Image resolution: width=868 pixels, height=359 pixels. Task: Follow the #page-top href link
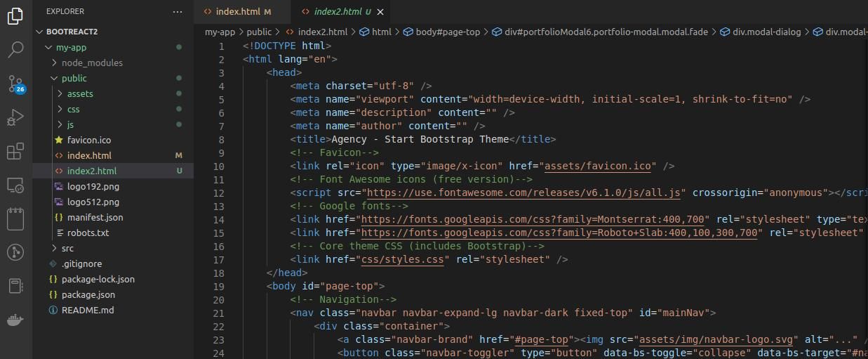click(x=541, y=339)
